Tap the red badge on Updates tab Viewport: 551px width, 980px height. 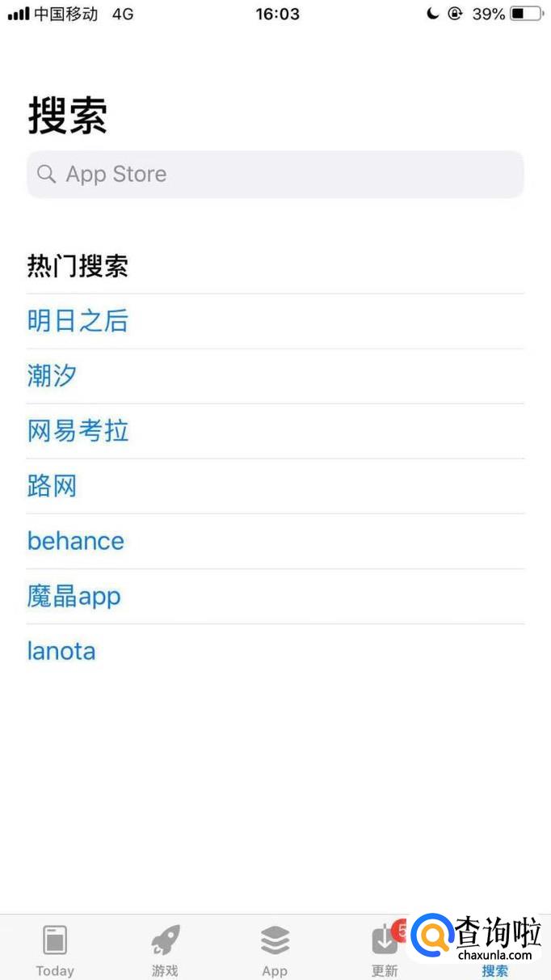pos(402,931)
